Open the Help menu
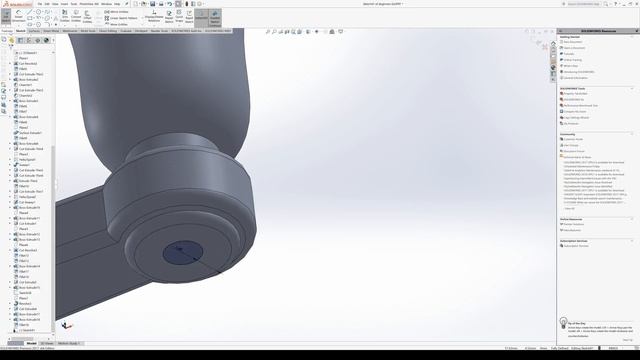Screen dimensions: 640x360 point(117,4)
